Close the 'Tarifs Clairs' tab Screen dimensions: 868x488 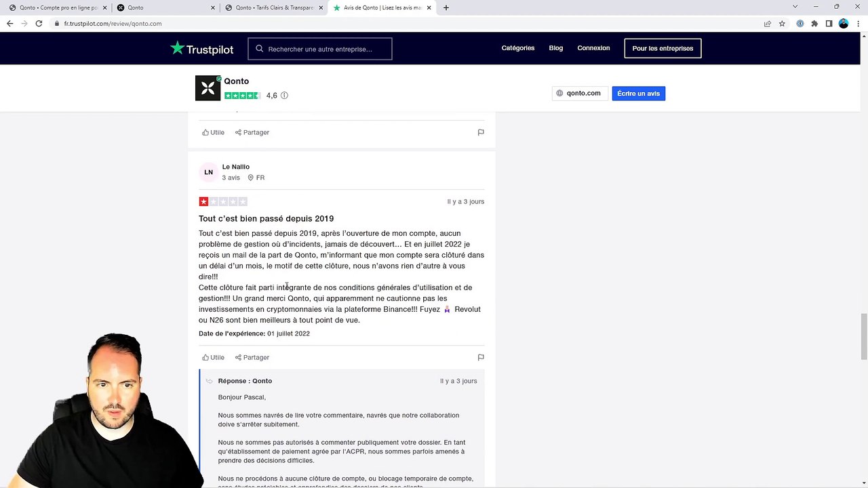[321, 7]
